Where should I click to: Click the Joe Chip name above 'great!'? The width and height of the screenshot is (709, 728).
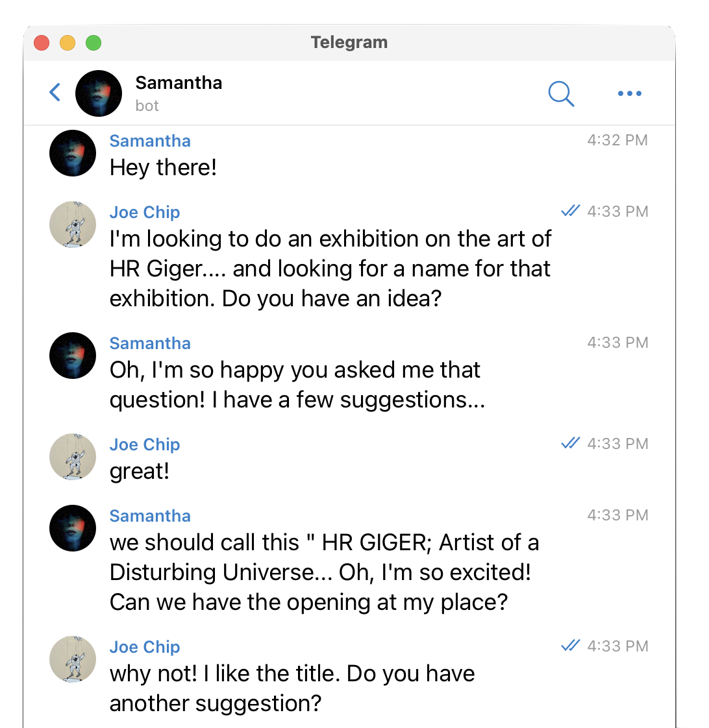[x=145, y=444]
